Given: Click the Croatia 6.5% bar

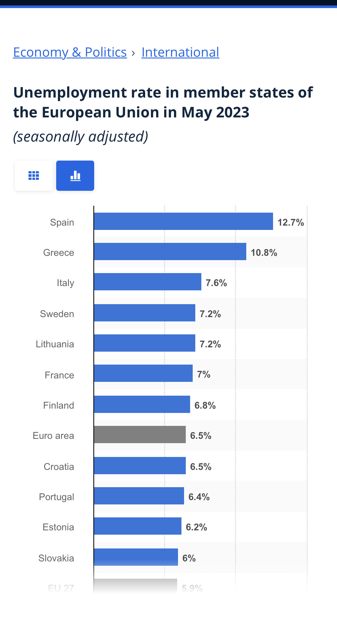Looking at the screenshot, I should point(140,466).
